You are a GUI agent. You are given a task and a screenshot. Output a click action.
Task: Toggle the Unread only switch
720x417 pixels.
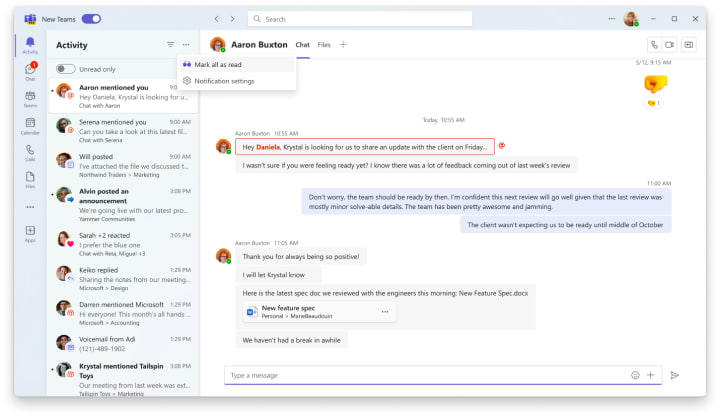(x=66, y=69)
